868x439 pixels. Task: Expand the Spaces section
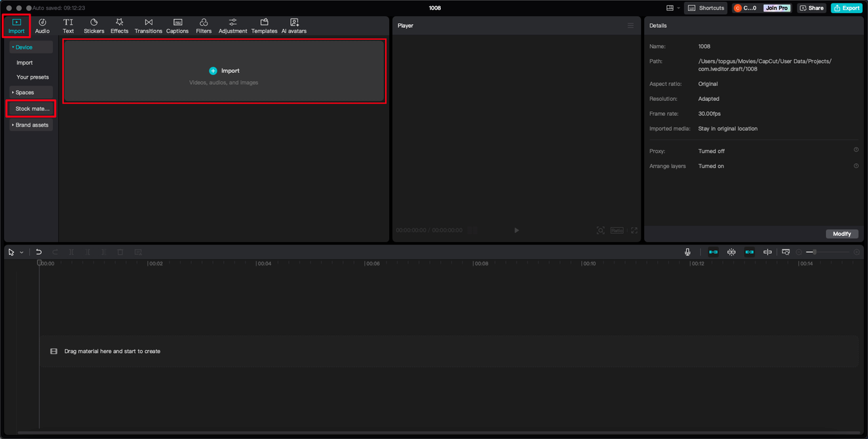pos(31,92)
